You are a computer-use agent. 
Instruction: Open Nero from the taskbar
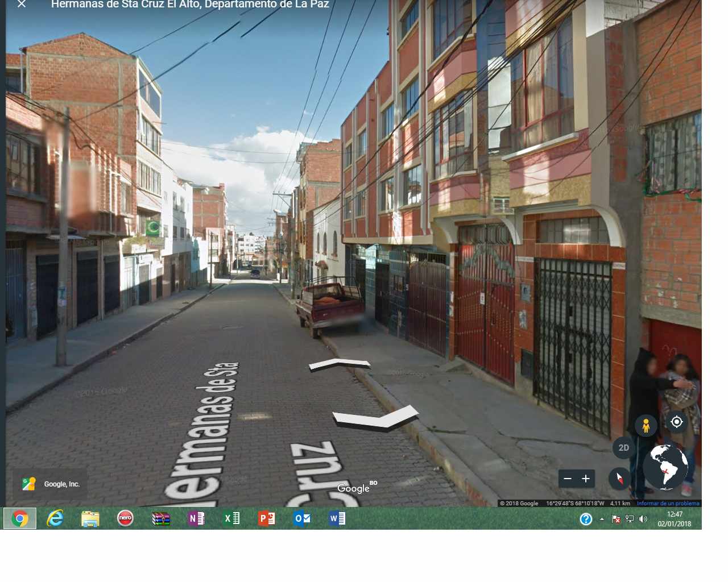(x=125, y=518)
